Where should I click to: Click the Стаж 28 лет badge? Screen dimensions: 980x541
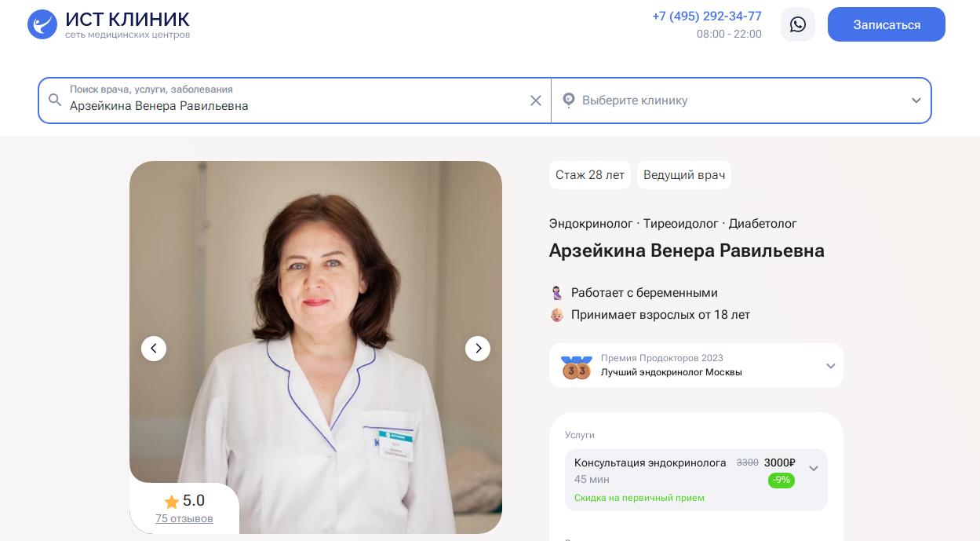pyautogui.click(x=590, y=175)
